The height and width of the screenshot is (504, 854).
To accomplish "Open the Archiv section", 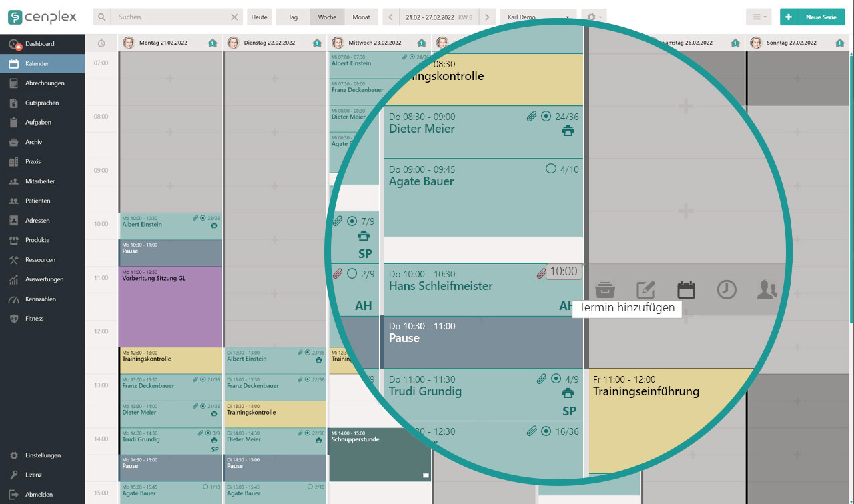I will [x=43, y=142].
